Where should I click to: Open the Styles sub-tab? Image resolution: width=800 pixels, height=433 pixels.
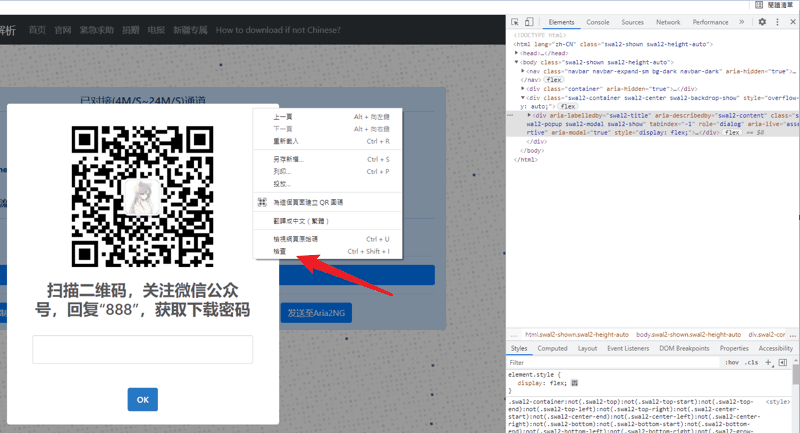[519, 348]
